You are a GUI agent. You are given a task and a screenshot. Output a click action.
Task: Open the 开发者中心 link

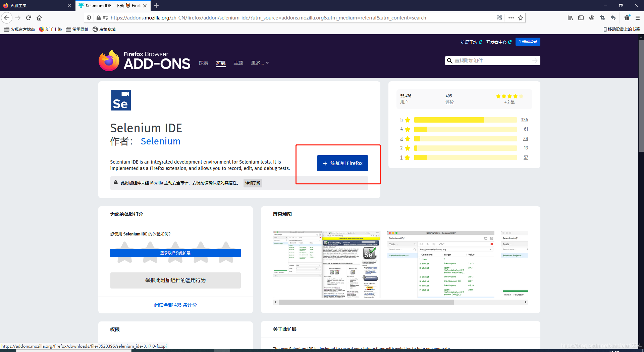coord(499,42)
